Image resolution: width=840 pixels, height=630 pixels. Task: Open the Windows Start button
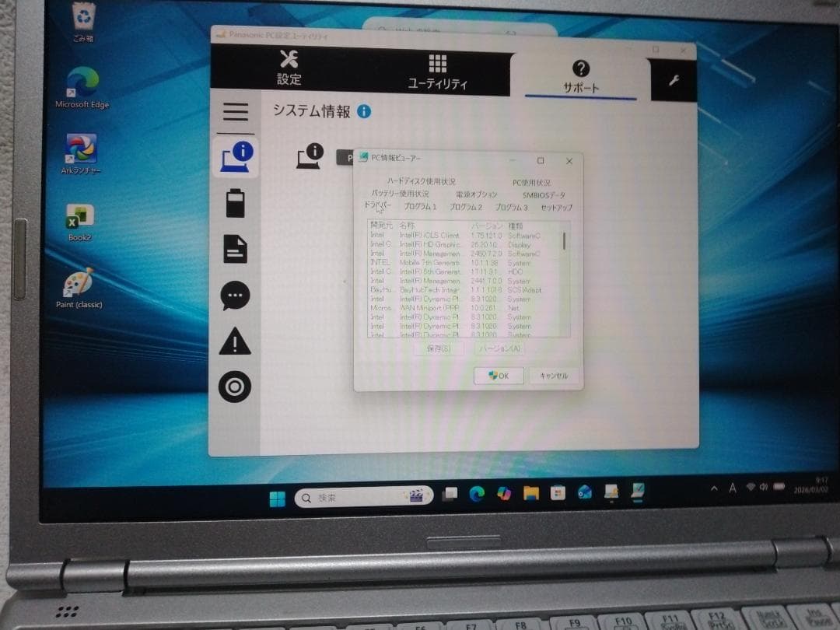tap(278, 499)
